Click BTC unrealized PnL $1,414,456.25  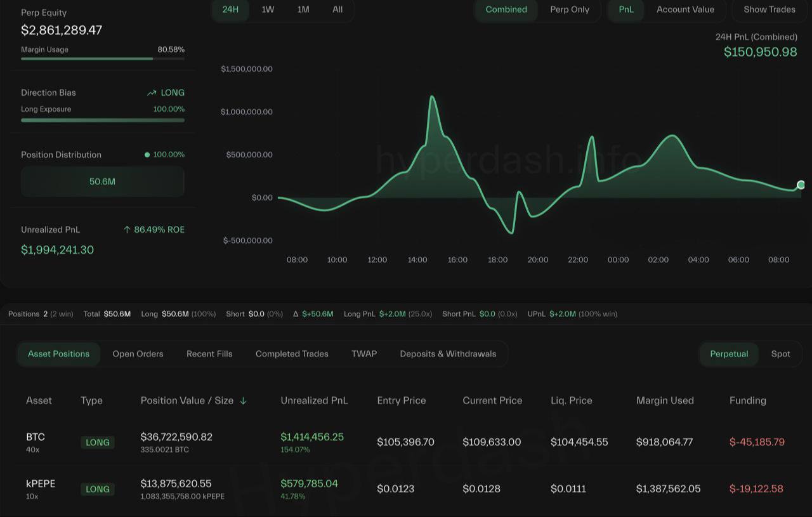click(x=312, y=437)
